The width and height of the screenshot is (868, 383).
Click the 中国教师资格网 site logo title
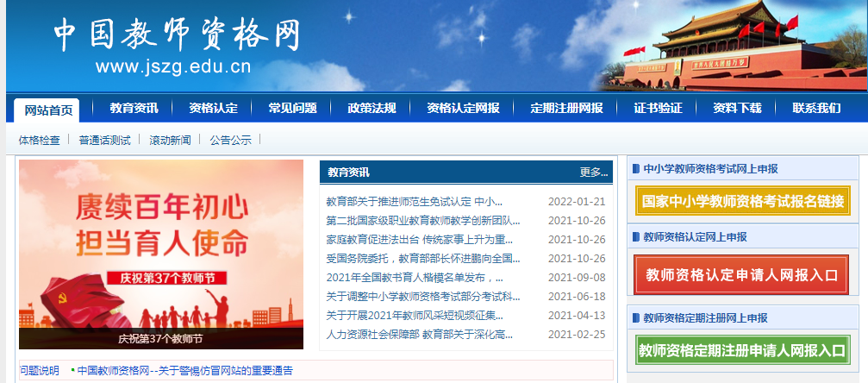click(178, 35)
